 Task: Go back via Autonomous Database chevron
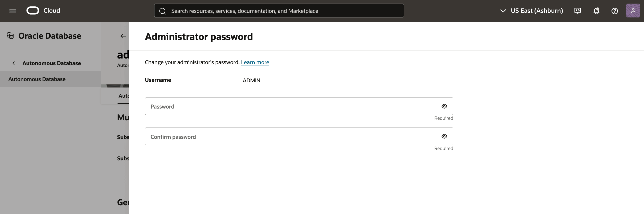tap(14, 63)
